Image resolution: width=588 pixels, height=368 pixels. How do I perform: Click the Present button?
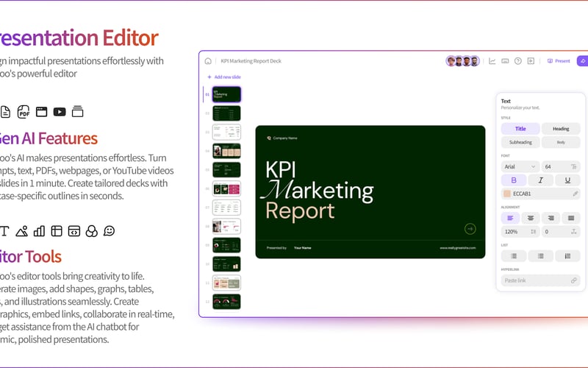[559, 61]
